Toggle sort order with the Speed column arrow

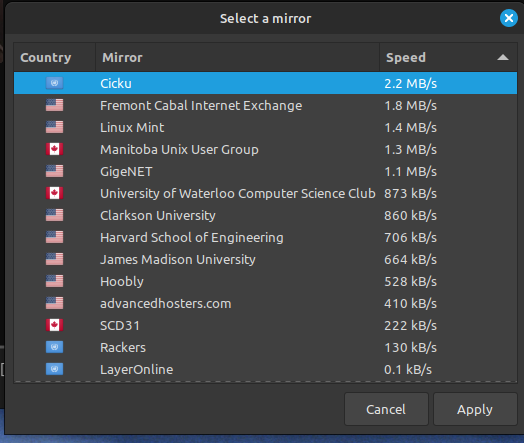[503, 57]
